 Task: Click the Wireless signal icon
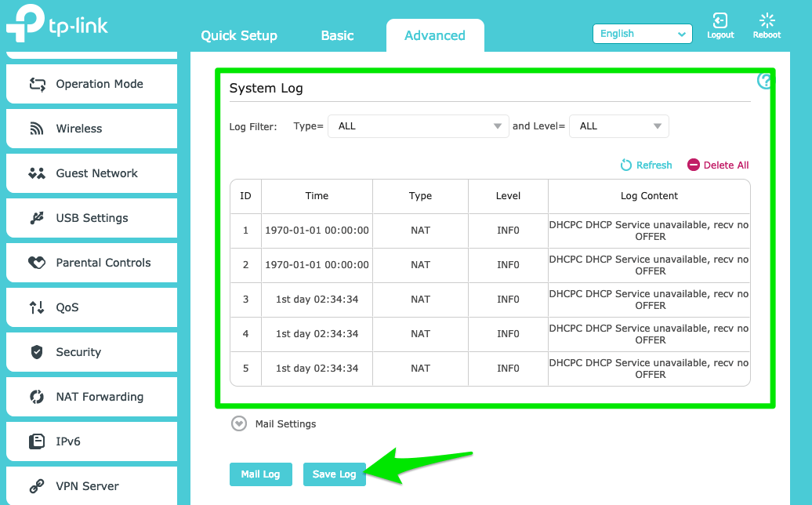(37, 129)
